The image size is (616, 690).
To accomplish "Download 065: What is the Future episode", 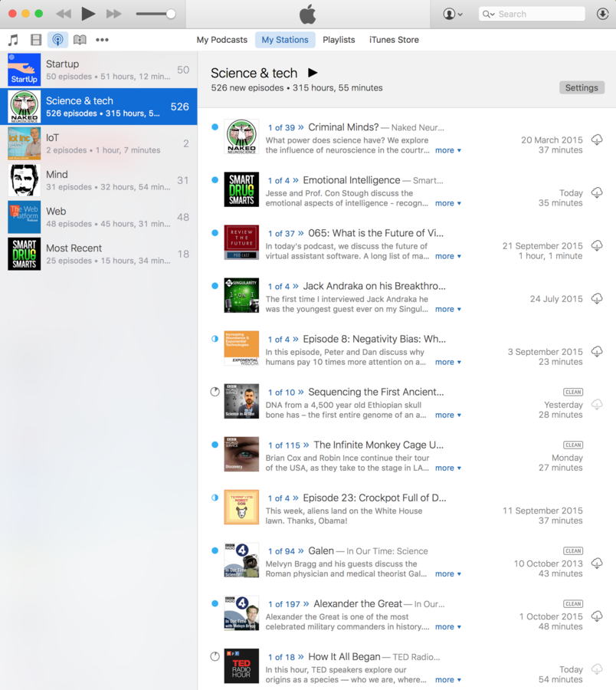I will point(597,245).
